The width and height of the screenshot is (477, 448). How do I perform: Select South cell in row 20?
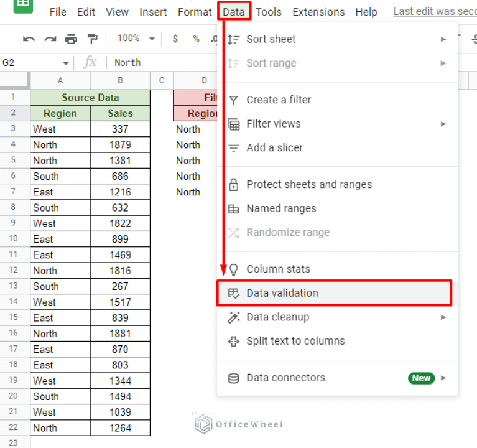pos(60,396)
